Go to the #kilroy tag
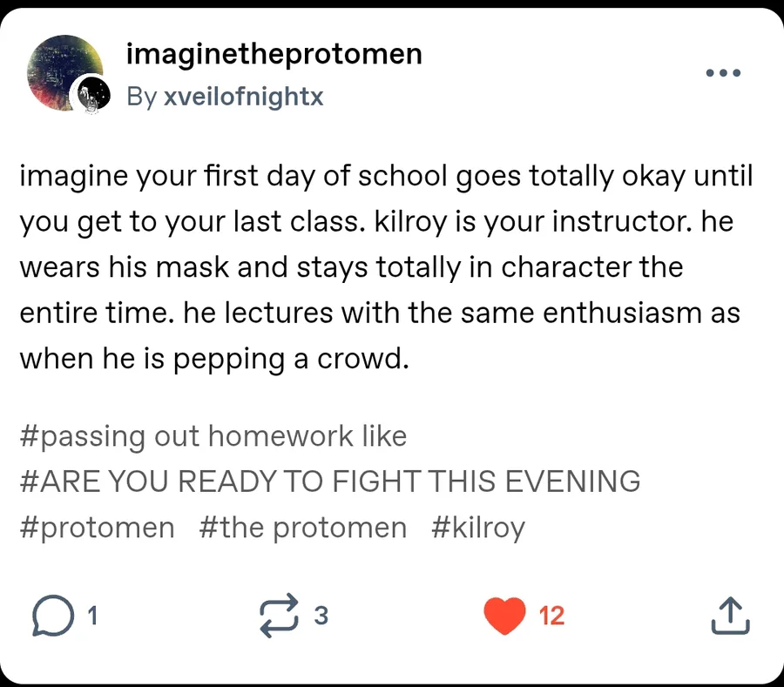784x687 pixels. [478, 527]
